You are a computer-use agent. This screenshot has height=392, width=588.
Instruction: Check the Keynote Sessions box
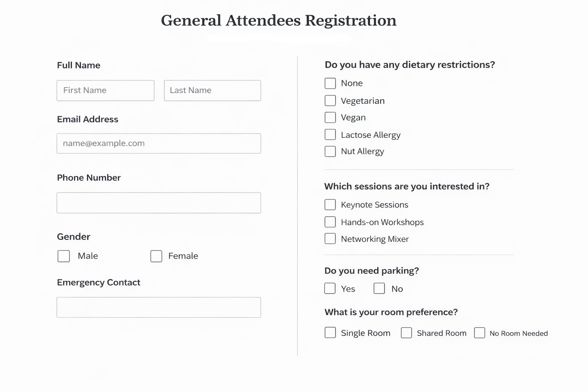[x=330, y=204]
